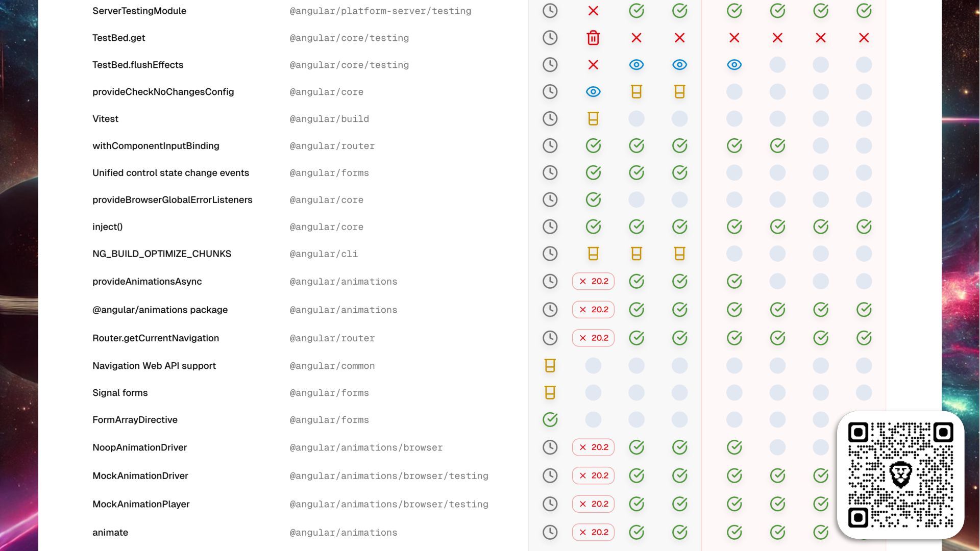This screenshot has height=551, width=980.
Task: Click the clock icon for NG_BUILD_OPTIMIZE_CHUNKS
Action: [550, 254]
